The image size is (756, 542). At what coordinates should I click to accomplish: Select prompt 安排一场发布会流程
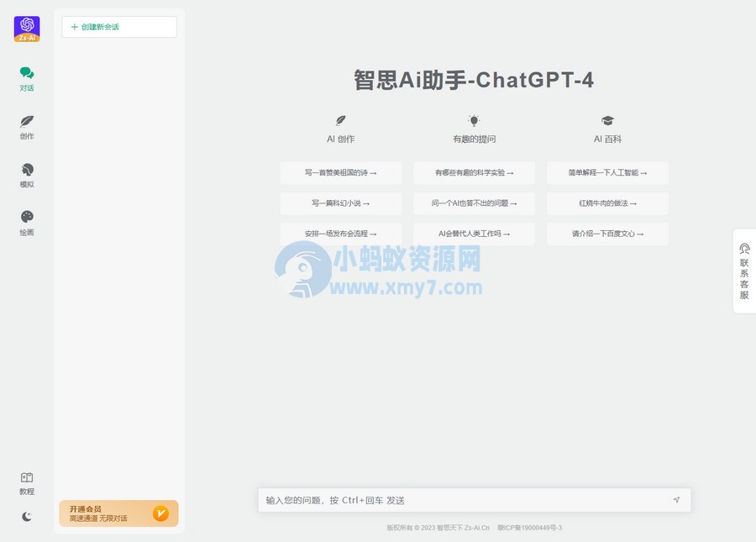pos(341,234)
